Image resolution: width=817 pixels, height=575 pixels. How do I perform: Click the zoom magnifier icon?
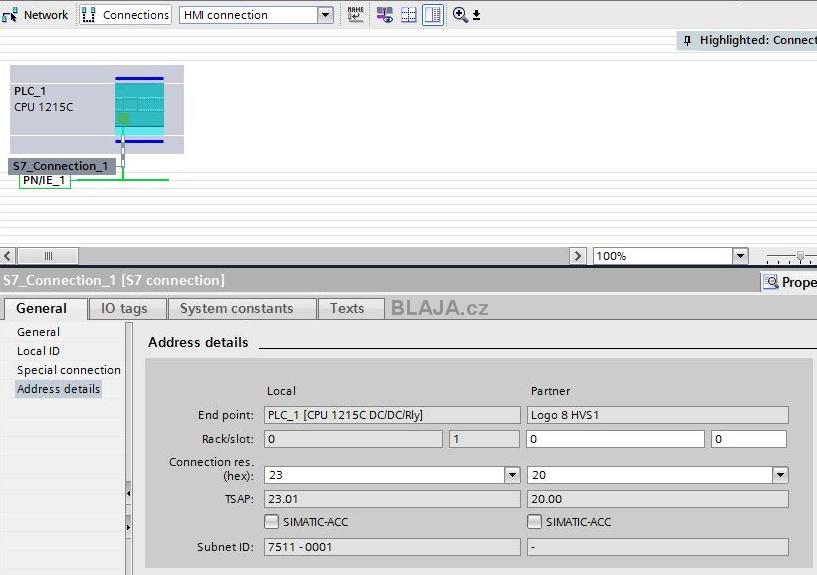coord(460,15)
